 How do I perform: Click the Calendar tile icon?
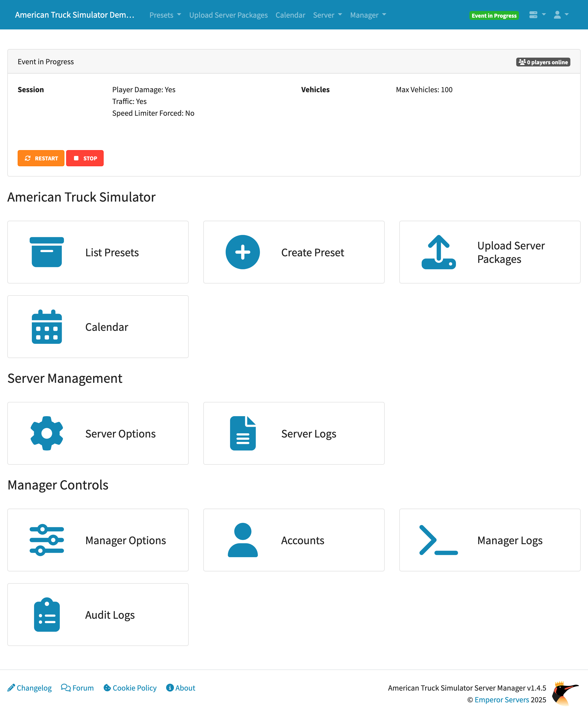(47, 327)
